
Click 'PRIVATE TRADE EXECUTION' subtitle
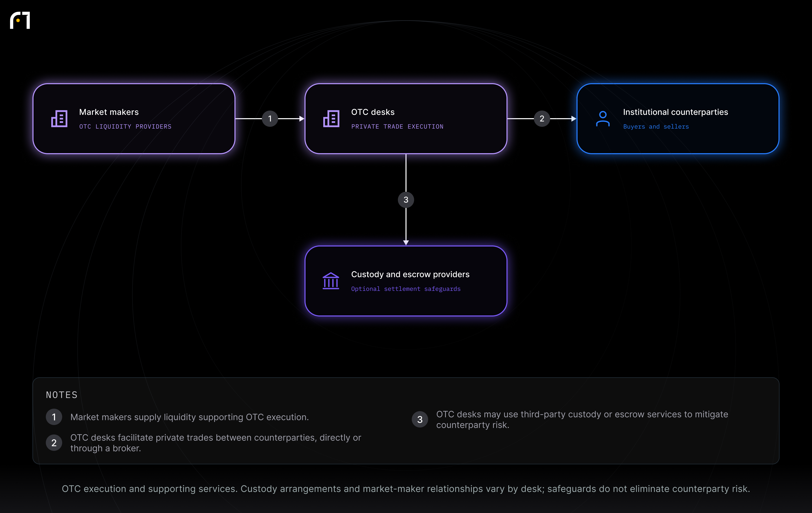397,126
